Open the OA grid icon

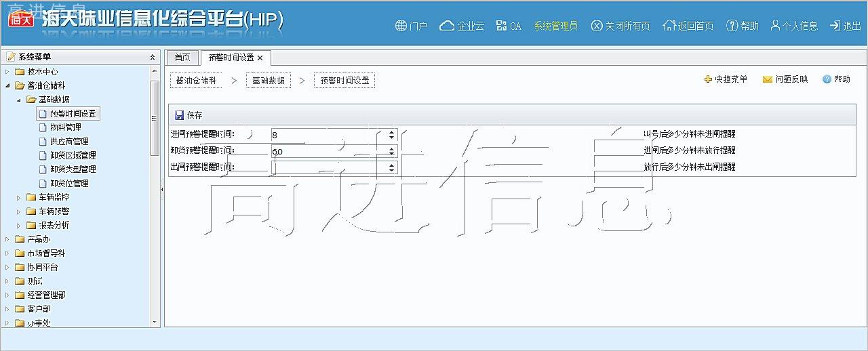point(502,26)
